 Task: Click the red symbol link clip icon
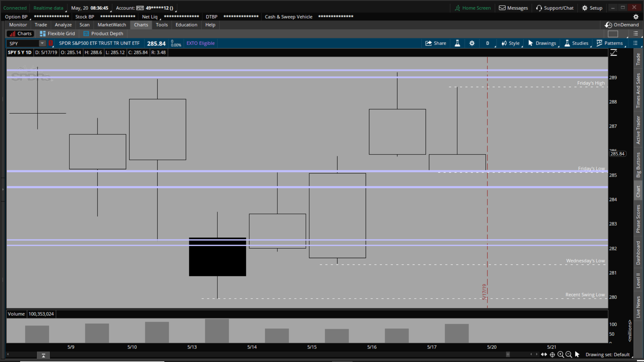click(51, 43)
